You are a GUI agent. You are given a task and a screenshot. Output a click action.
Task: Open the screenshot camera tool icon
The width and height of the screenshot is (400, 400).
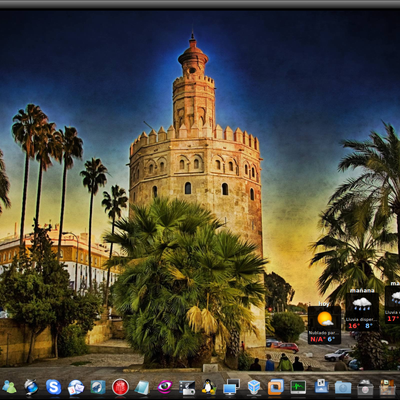pos(187,388)
